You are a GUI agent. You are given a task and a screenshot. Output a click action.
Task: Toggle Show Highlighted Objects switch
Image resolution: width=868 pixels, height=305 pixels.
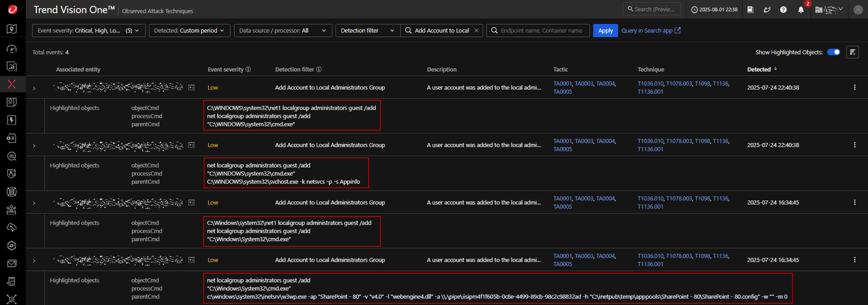[833, 52]
